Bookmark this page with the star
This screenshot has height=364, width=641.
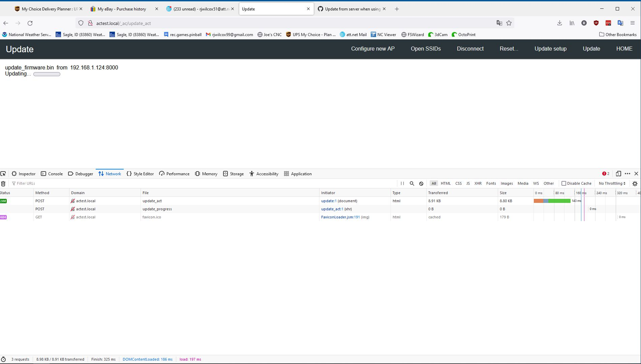coord(509,23)
